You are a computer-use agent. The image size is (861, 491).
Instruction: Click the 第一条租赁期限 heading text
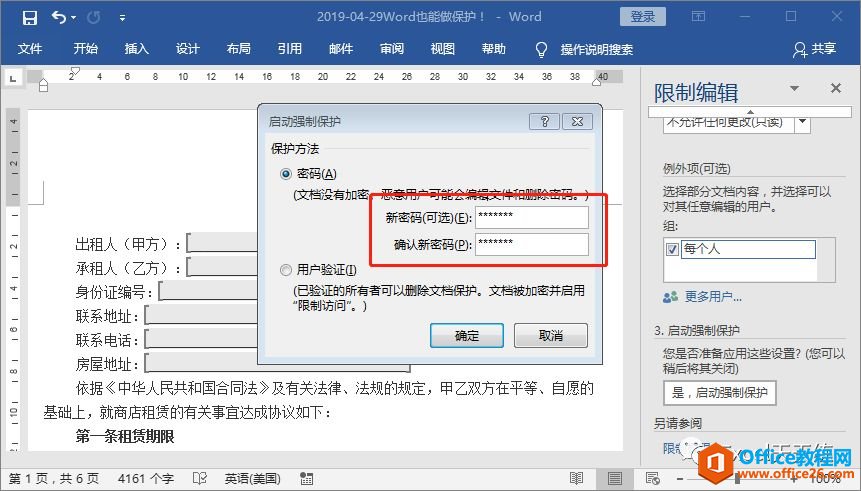coord(125,437)
